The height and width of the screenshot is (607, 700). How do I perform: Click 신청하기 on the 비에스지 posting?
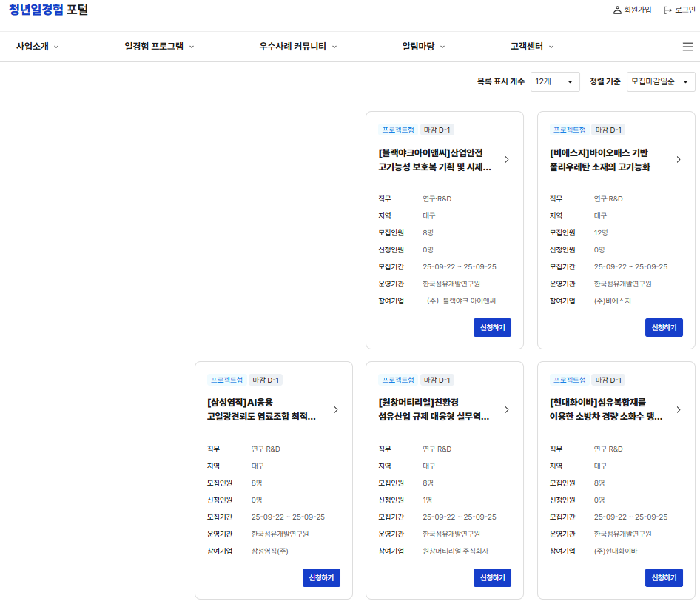coord(664,327)
